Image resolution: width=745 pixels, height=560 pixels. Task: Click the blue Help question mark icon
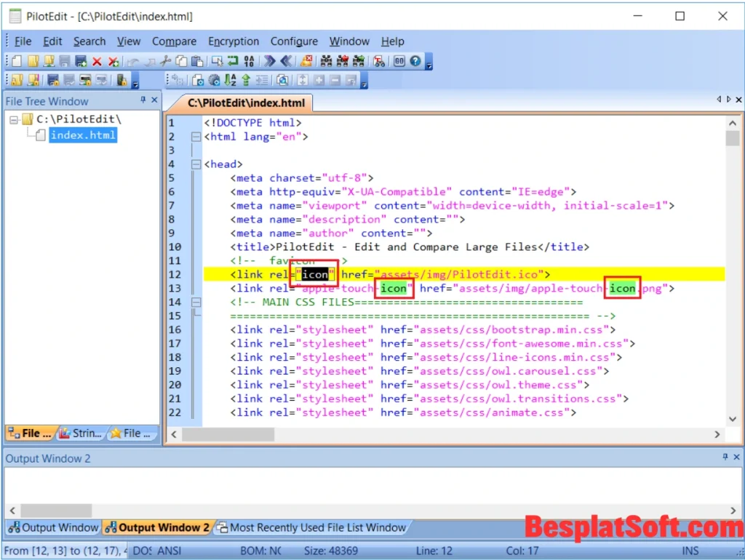(415, 62)
